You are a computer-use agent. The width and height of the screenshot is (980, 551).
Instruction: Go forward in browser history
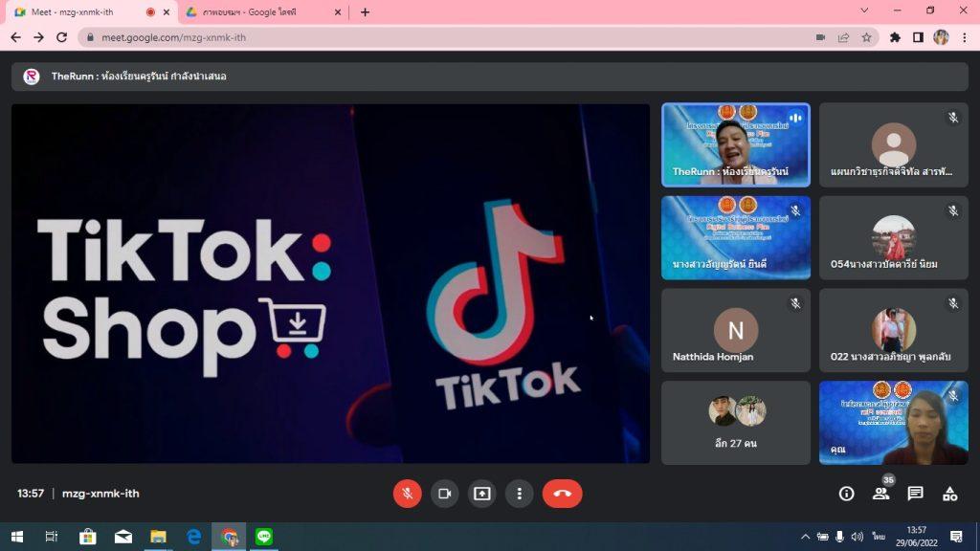click(38, 37)
